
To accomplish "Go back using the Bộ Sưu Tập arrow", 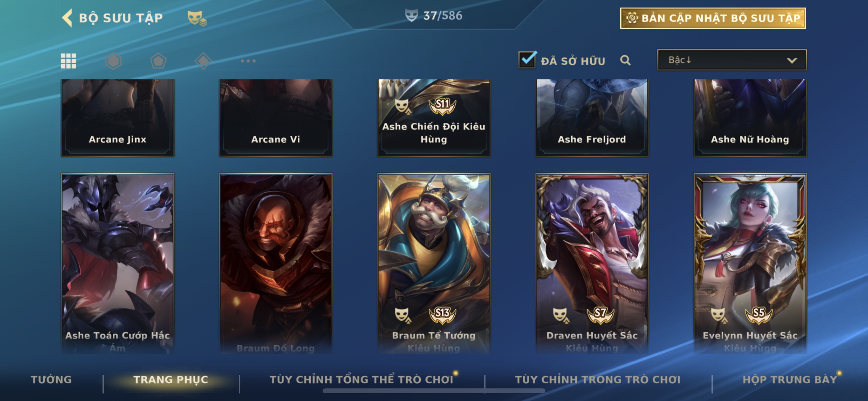I will click(67, 17).
